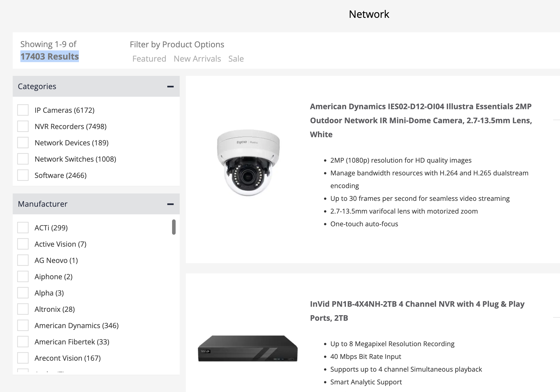
Task: Collapse the Categories section
Action: coord(171,86)
